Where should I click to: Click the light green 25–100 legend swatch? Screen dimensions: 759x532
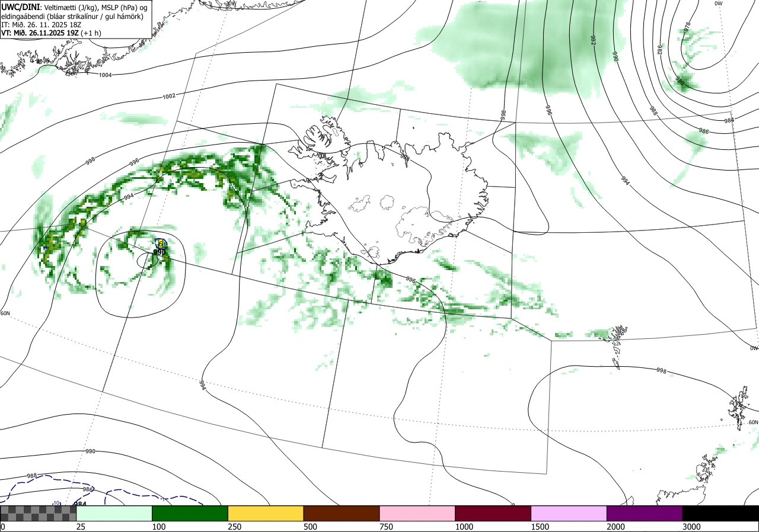pyautogui.click(x=114, y=513)
